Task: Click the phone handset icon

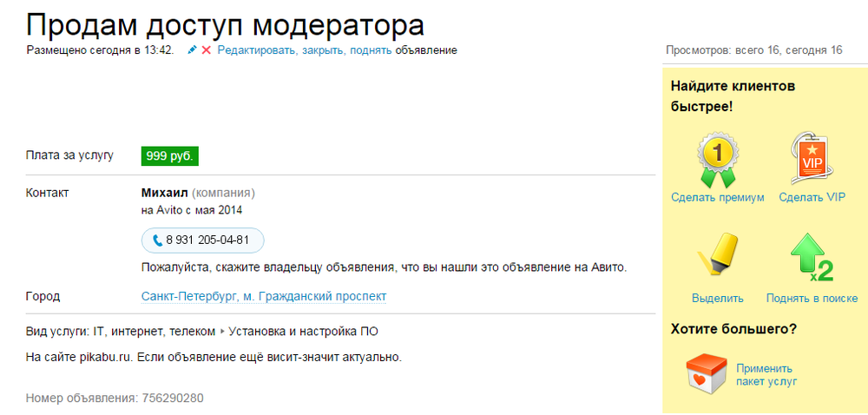Action: 158,240
